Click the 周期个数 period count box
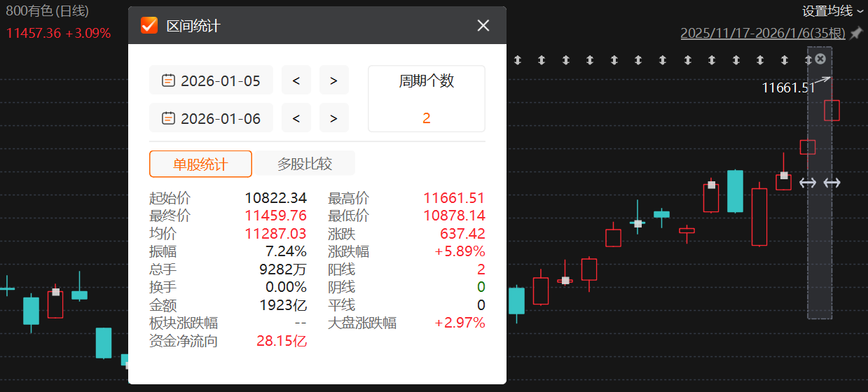Image resolution: width=868 pixels, height=392 pixels. 427,99
